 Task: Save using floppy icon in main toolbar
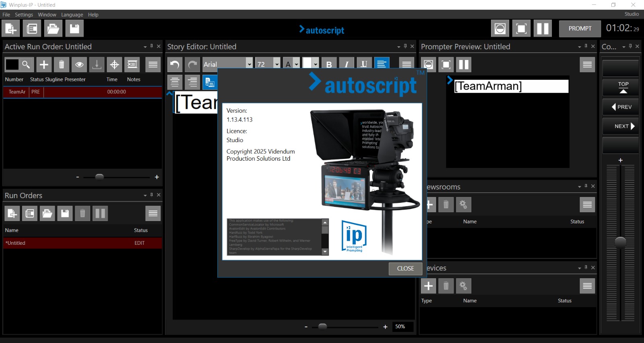[74, 29]
